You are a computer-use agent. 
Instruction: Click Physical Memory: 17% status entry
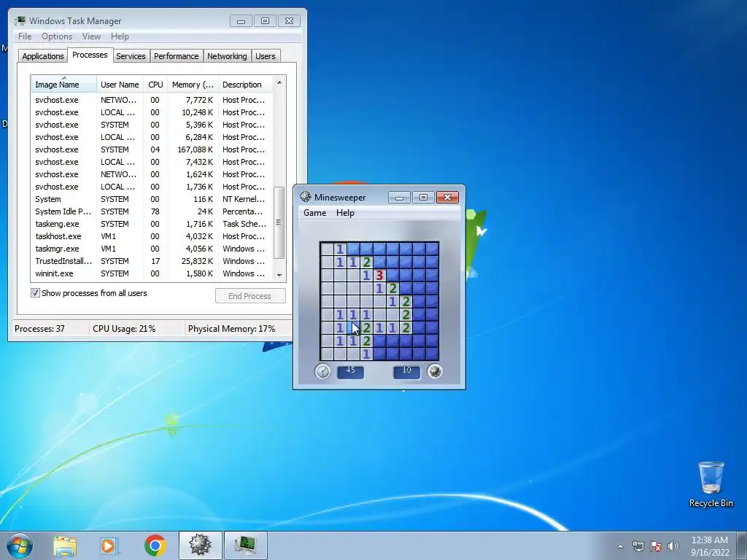pos(231,329)
